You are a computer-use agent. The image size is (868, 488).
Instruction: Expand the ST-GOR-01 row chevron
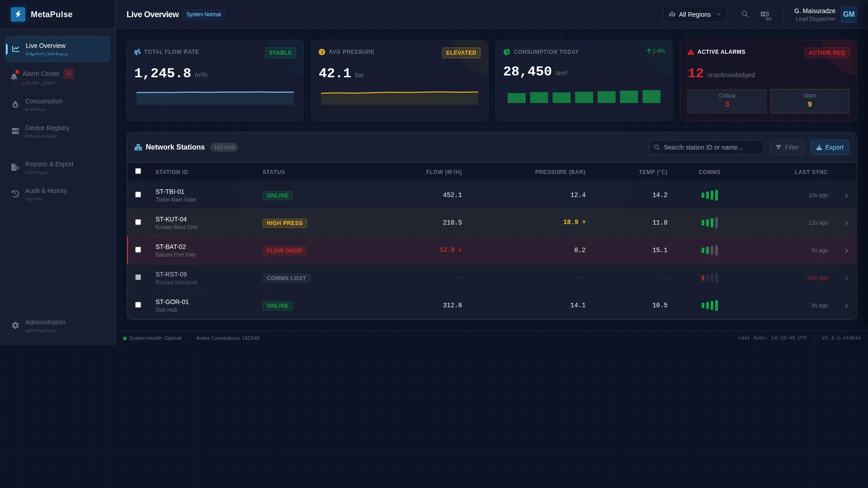tap(846, 306)
